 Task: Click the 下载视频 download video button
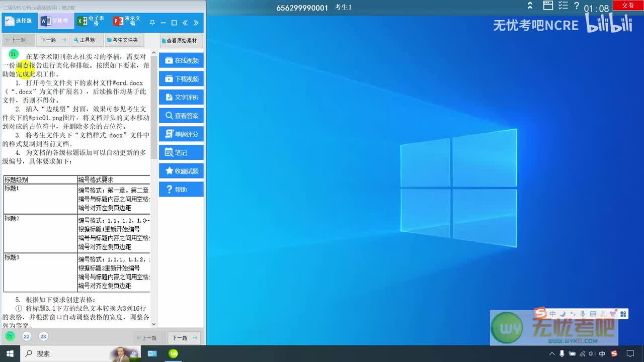pyautogui.click(x=181, y=79)
